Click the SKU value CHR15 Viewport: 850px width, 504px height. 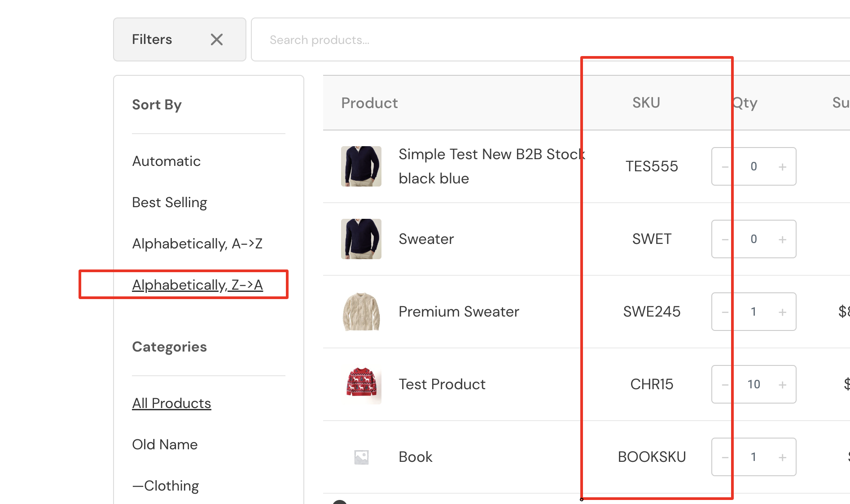[652, 384]
